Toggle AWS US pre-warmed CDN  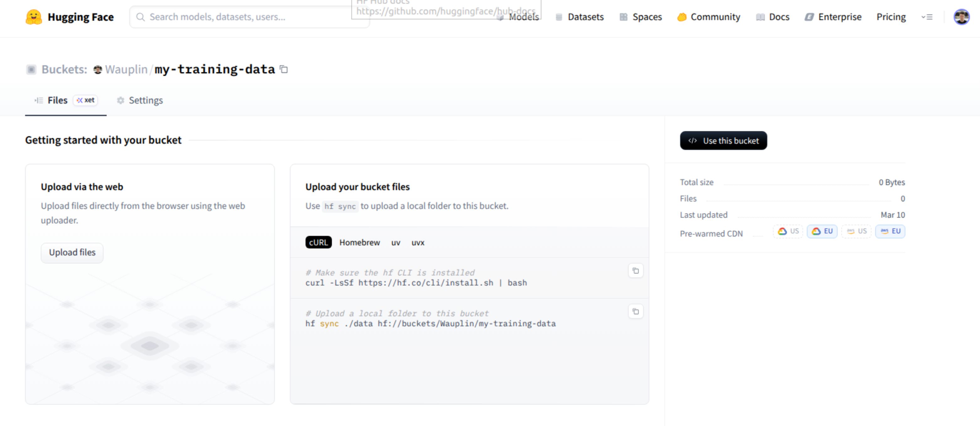tap(856, 231)
